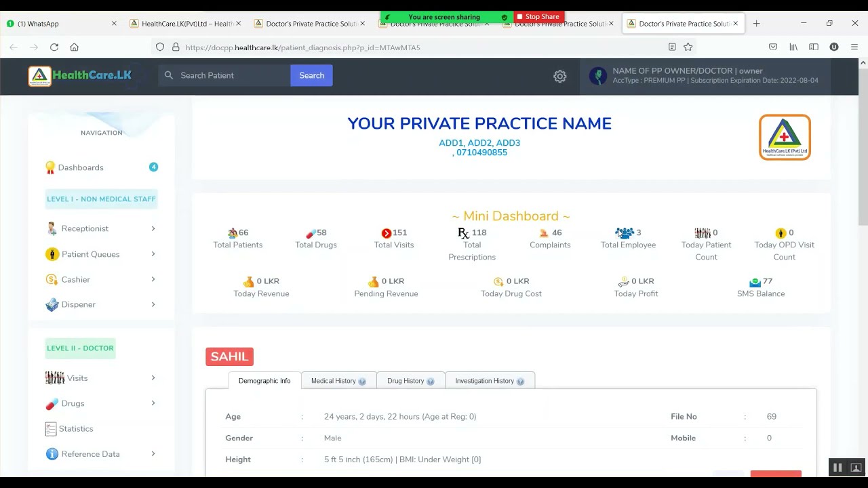Image resolution: width=868 pixels, height=488 pixels.
Task: Click the Total Prescriptions Rx icon
Action: [464, 233]
